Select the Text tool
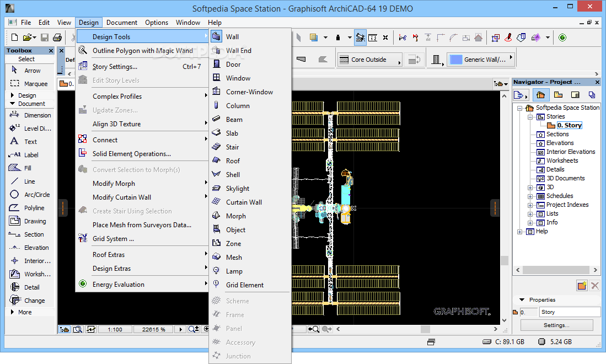The image size is (606, 364). tap(29, 141)
